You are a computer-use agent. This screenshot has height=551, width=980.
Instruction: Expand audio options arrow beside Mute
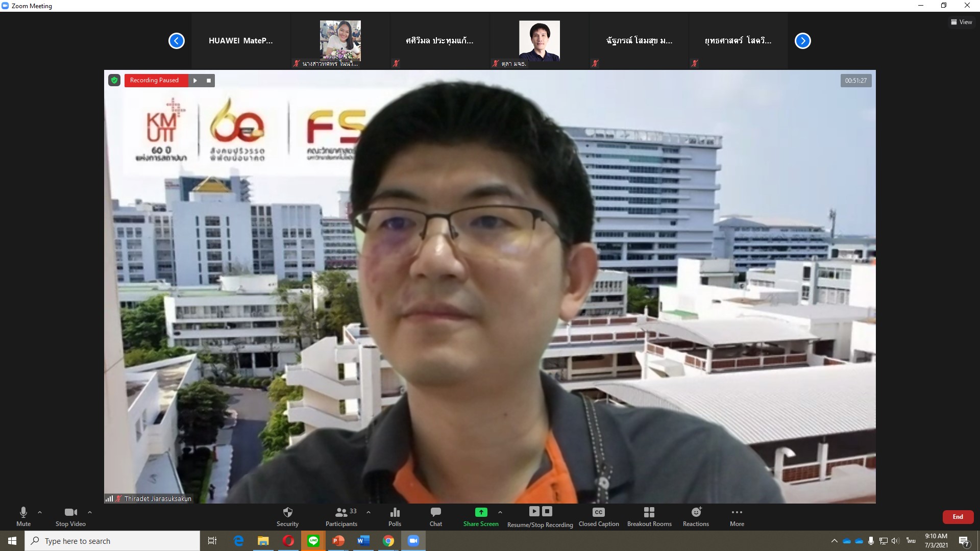pos(40,512)
